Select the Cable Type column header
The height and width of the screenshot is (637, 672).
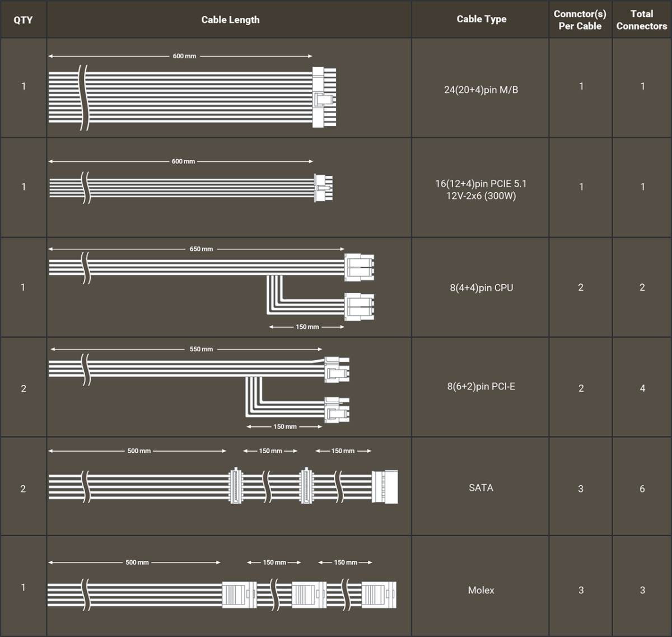[x=481, y=19]
